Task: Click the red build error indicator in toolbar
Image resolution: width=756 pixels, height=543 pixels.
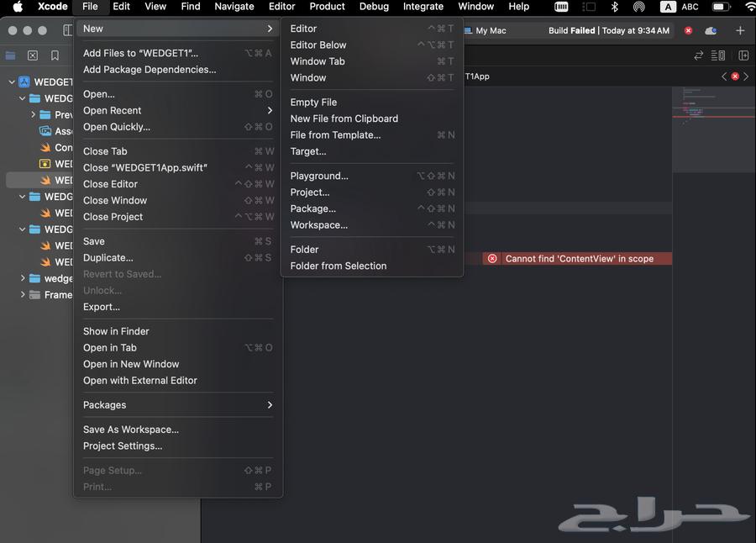Action: pyautogui.click(x=688, y=30)
